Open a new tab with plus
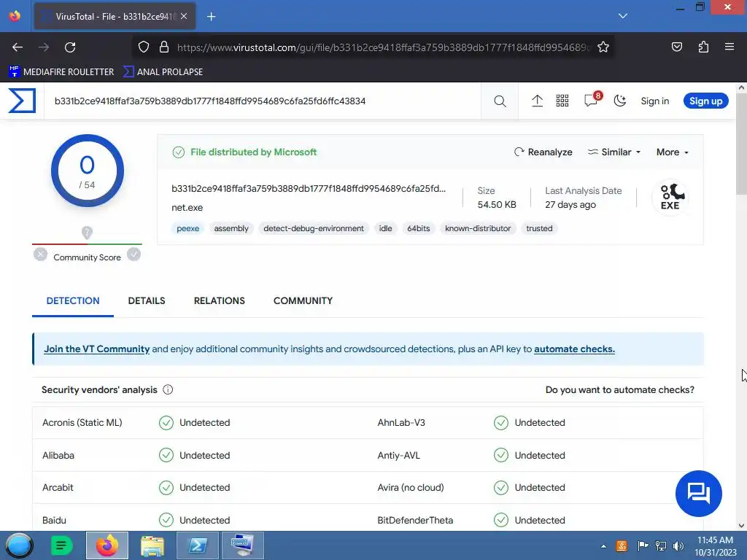 coord(211,17)
